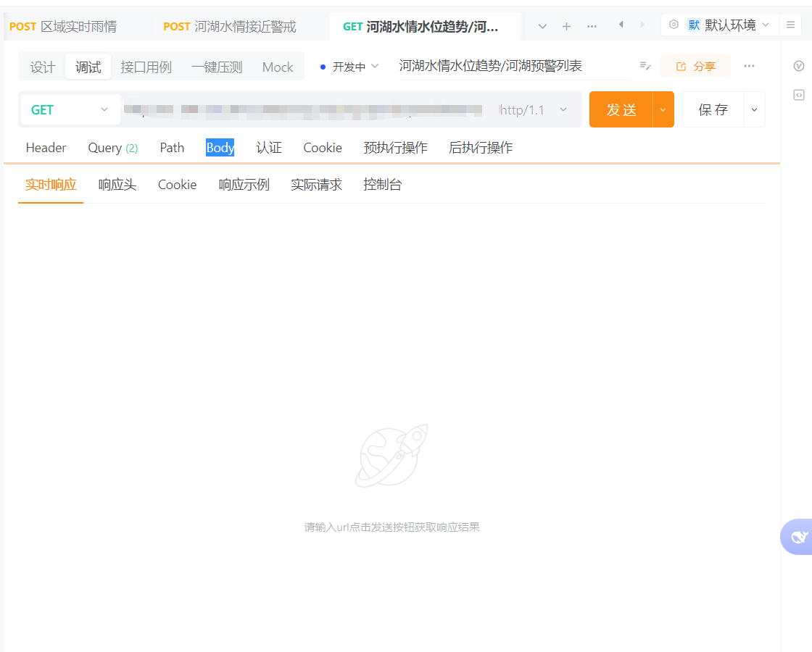This screenshot has height=652, width=812.
Task: Open the response Cookie tab
Action: [x=177, y=185]
